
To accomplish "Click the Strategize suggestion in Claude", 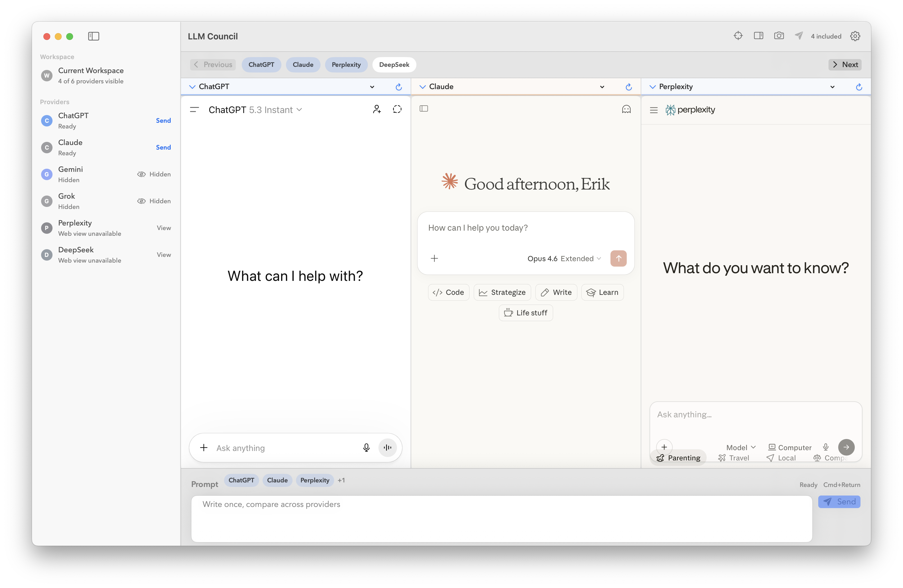I will point(502,293).
